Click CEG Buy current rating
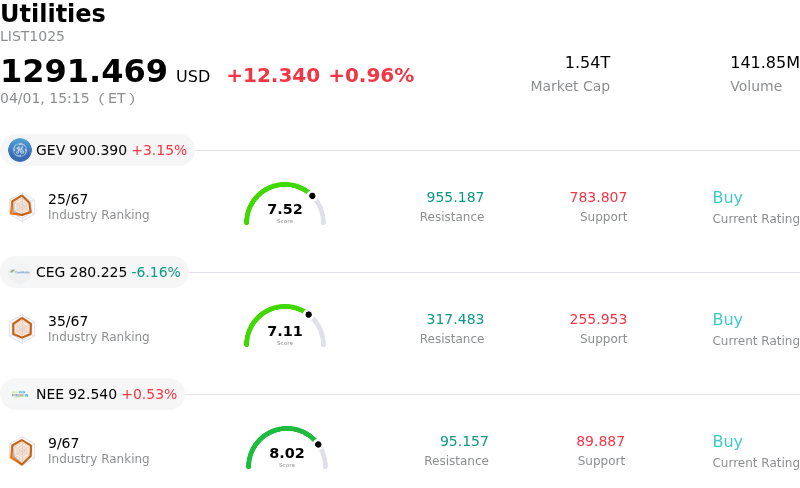The image size is (800, 488). 727,320
